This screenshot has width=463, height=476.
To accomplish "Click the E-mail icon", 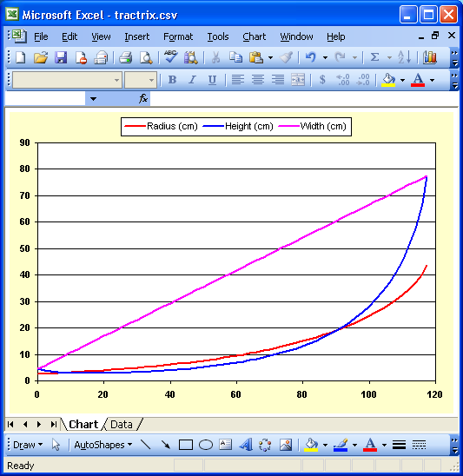I will (101, 57).
